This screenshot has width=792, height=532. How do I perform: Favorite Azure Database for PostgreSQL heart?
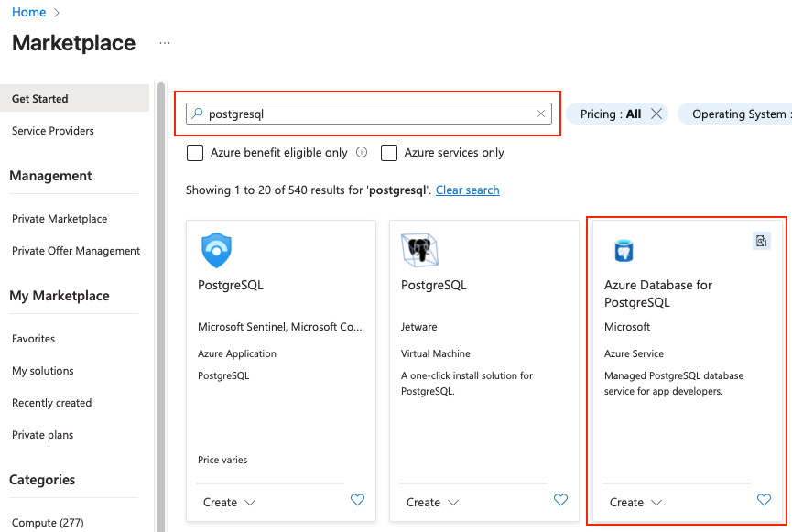(764, 500)
